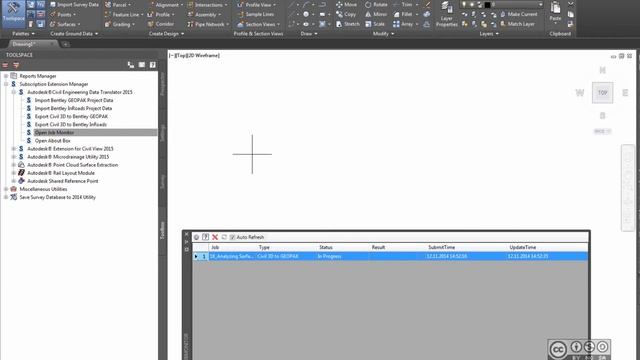Expand the Layers panel title
Screen dimensions: 640x360
click(489, 33)
